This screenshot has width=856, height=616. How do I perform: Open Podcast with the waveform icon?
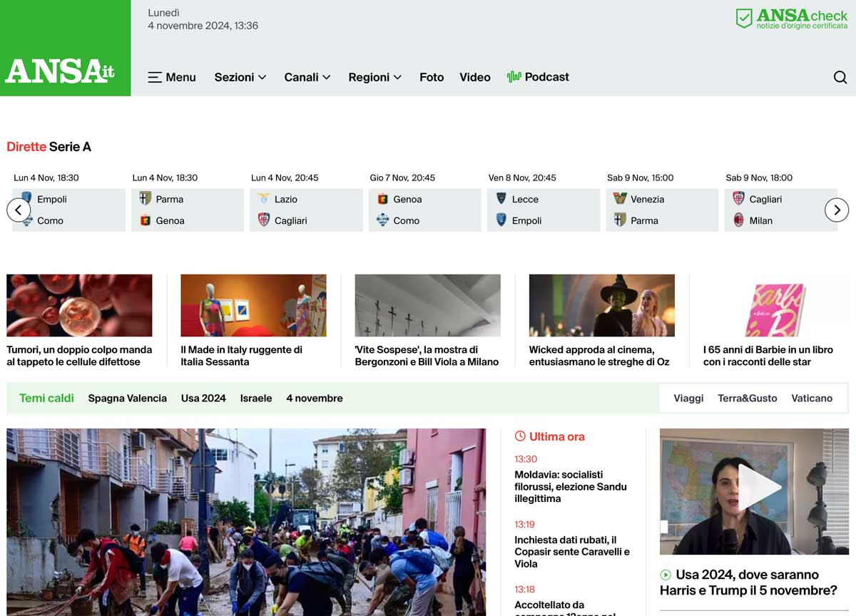(x=538, y=77)
